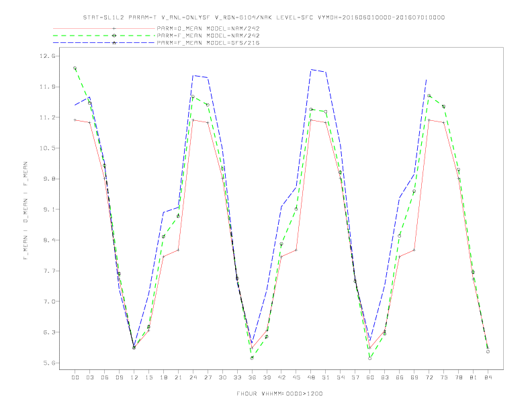This screenshot has width=532, height=411.
Task: Click x-axis tick label 69
Action: pyautogui.click(x=414, y=377)
